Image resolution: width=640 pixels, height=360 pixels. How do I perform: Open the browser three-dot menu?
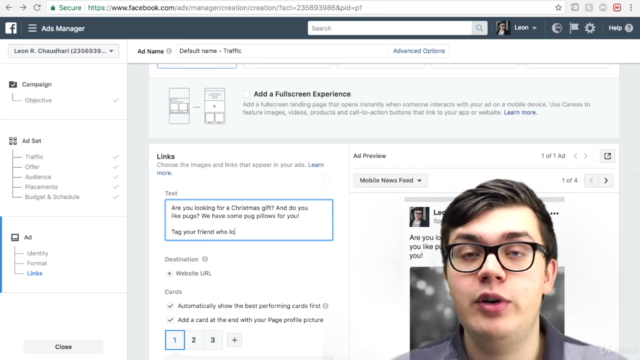[631, 7]
